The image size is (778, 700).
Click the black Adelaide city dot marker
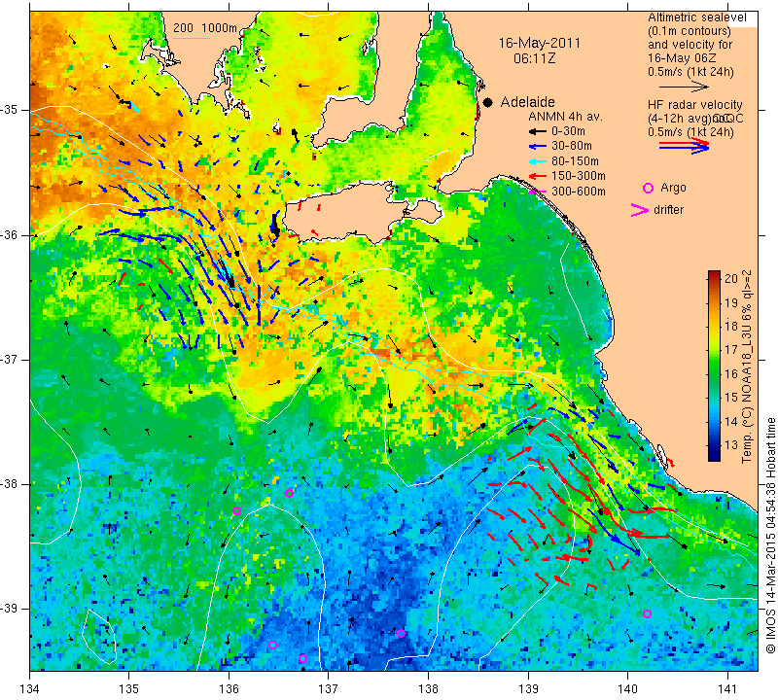click(x=488, y=102)
